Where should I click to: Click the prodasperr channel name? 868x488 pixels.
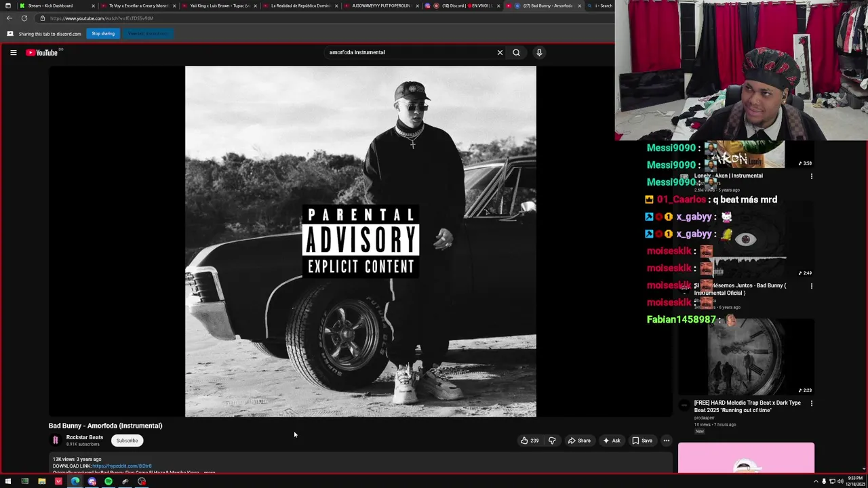click(704, 418)
